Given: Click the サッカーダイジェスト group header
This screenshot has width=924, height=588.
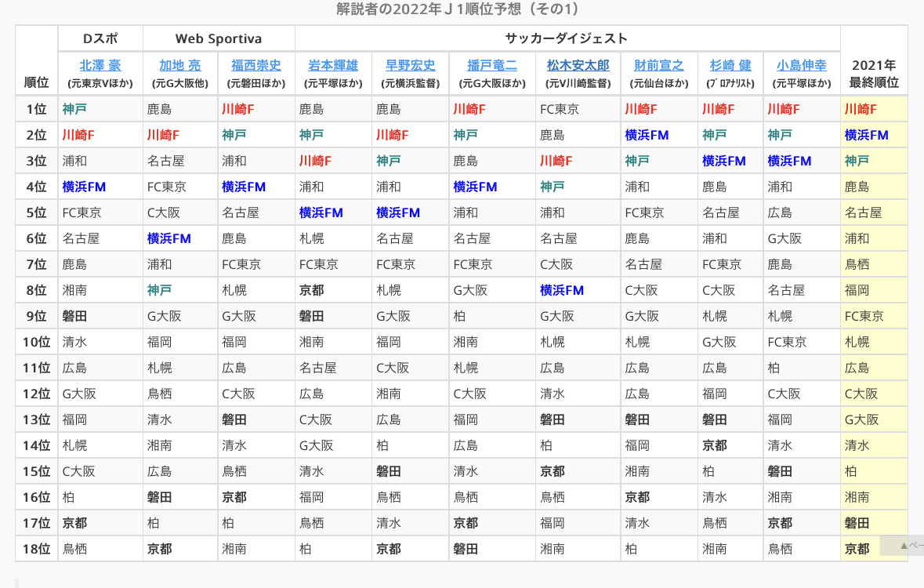Looking at the screenshot, I should pyautogui.click(x=567, y=39).
